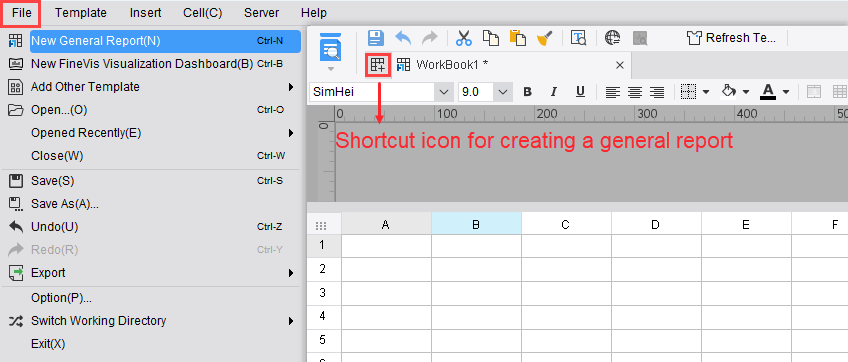Screen dimensions: 848x362
Task: Select column D header
Action: click(x=656, y=224)
